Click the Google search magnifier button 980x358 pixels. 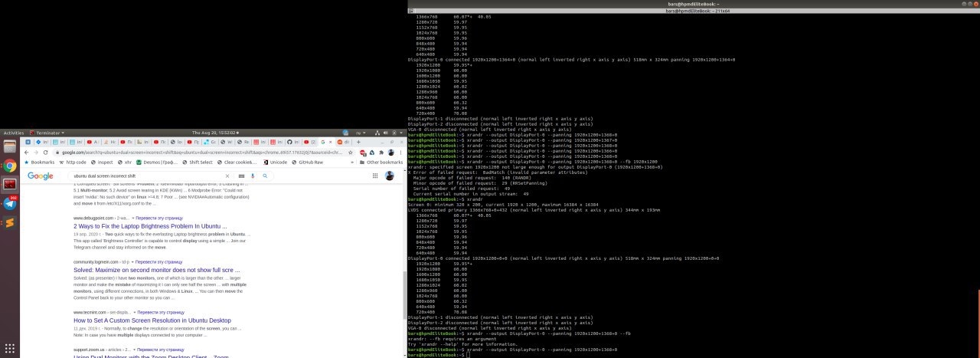click(x=265, y=176)
